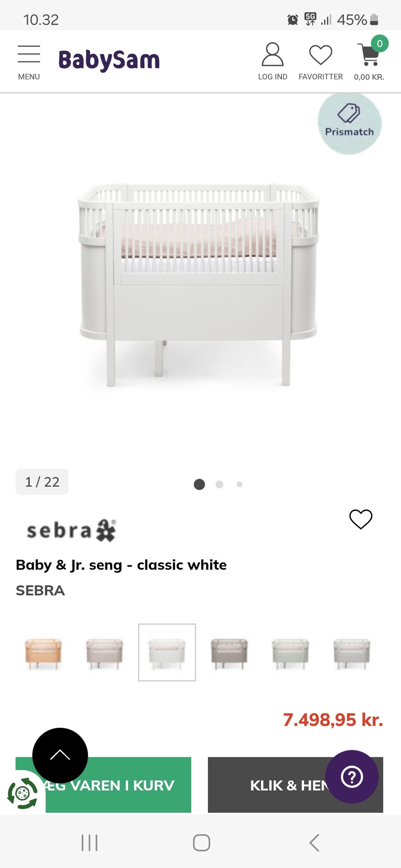Screen dimensions: 401x868
Task: Tap the Android back navigation button
Action: (x=314, y=843)
